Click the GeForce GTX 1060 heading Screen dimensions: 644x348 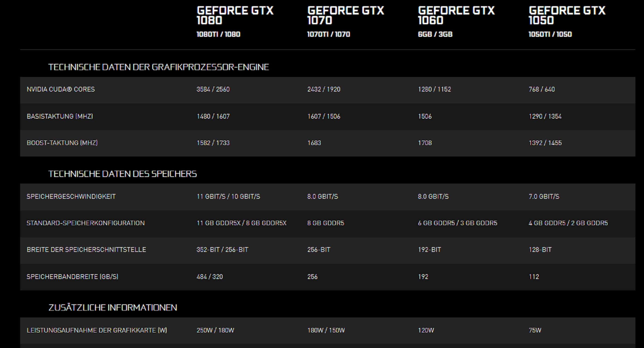click(456, 16)
